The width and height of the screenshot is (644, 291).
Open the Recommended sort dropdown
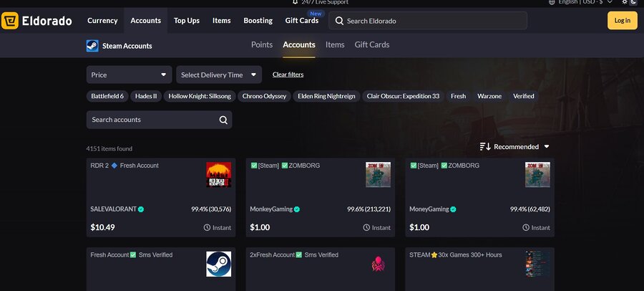[521, 147]
